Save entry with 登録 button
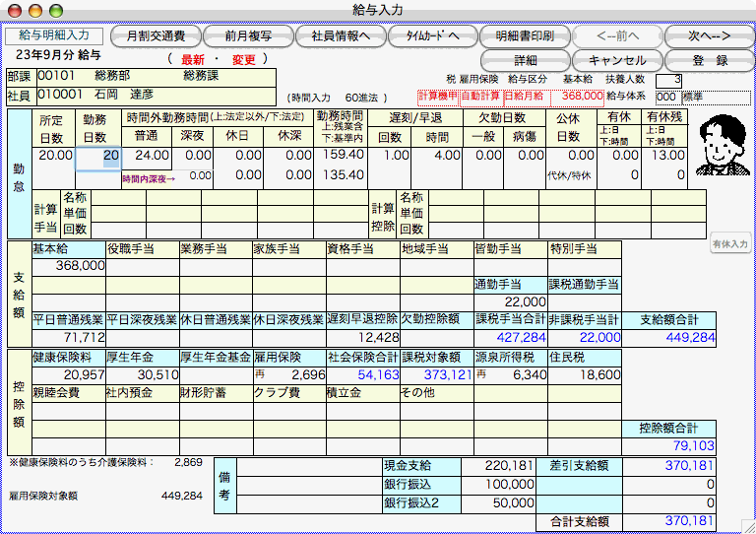Screen dimensions: 756x534 click(708, 60)
